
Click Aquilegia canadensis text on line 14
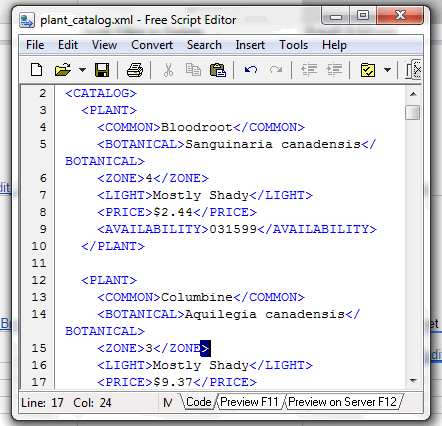[x=265, y=314]
